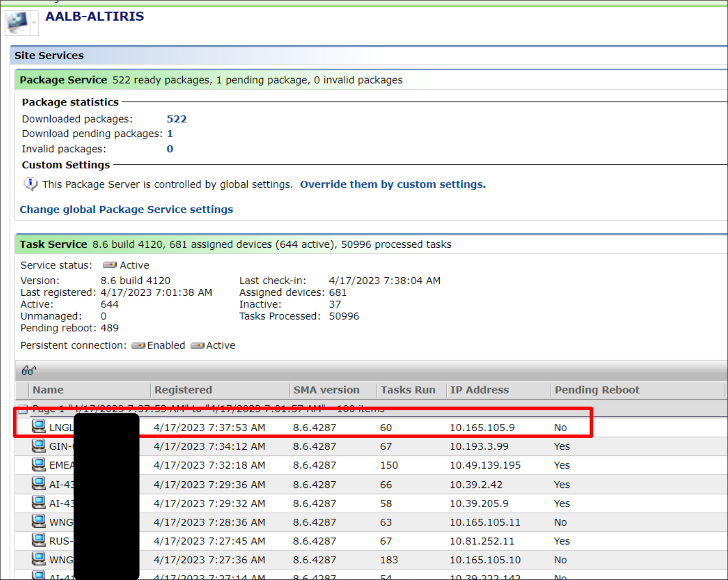Click the Task Service header bar
Screen dimensions: 728x580
[x=371, y=244]
